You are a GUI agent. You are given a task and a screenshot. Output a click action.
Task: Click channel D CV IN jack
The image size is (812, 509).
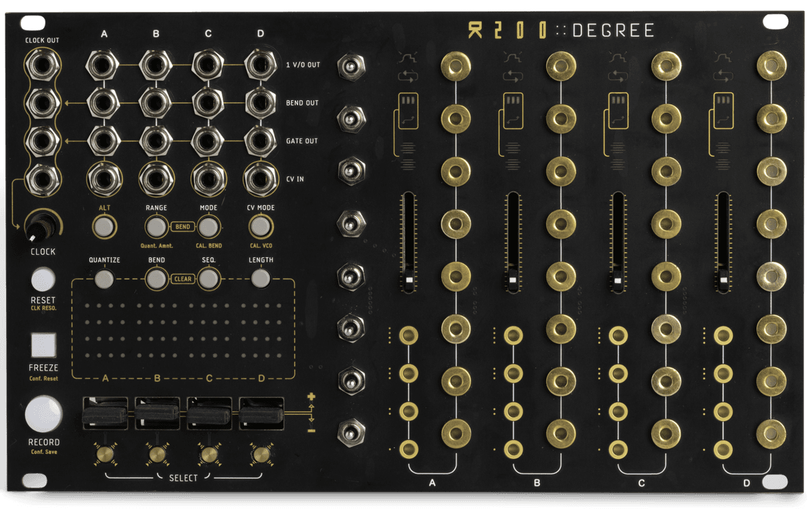point(260,178)
